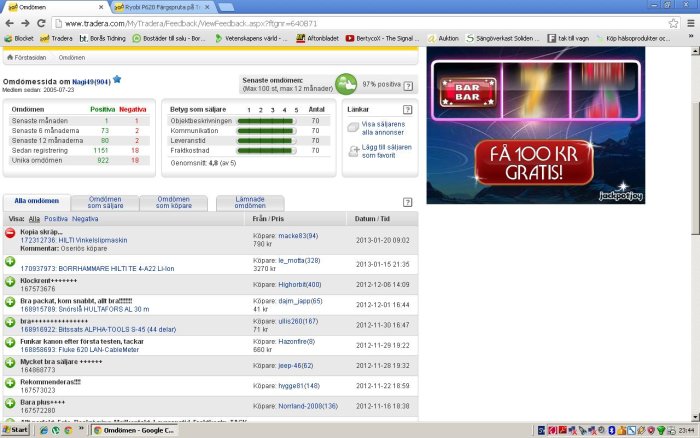The height and width of the screenshot is (438, 700).
Task: Click the Omdömen breadcrumb link
Action: 71,58
